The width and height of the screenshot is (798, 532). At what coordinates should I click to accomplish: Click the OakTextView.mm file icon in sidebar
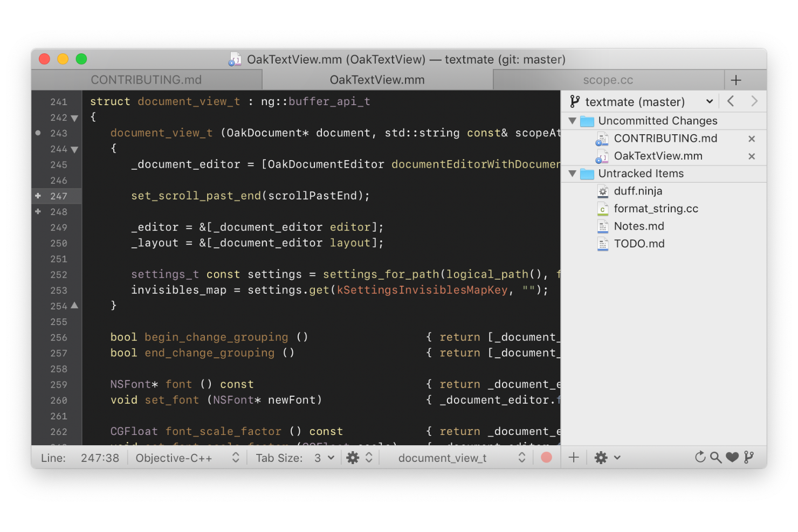tap(602, 157)
